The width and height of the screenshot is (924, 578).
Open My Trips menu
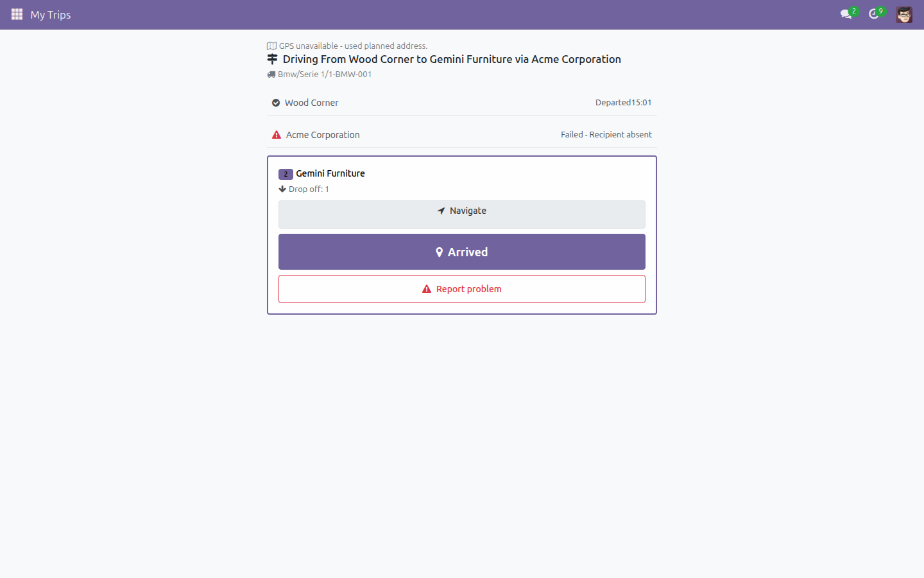coord(51,15)
